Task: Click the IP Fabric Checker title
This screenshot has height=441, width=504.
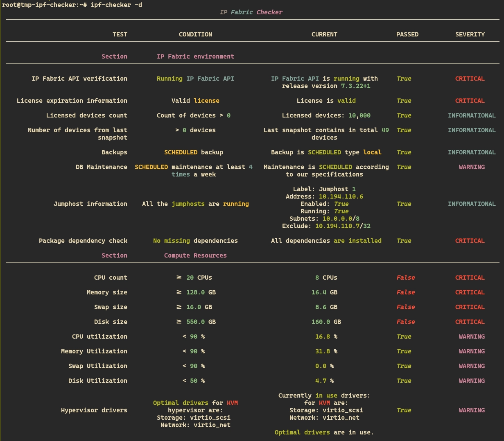Action: (x=251, y=12)
